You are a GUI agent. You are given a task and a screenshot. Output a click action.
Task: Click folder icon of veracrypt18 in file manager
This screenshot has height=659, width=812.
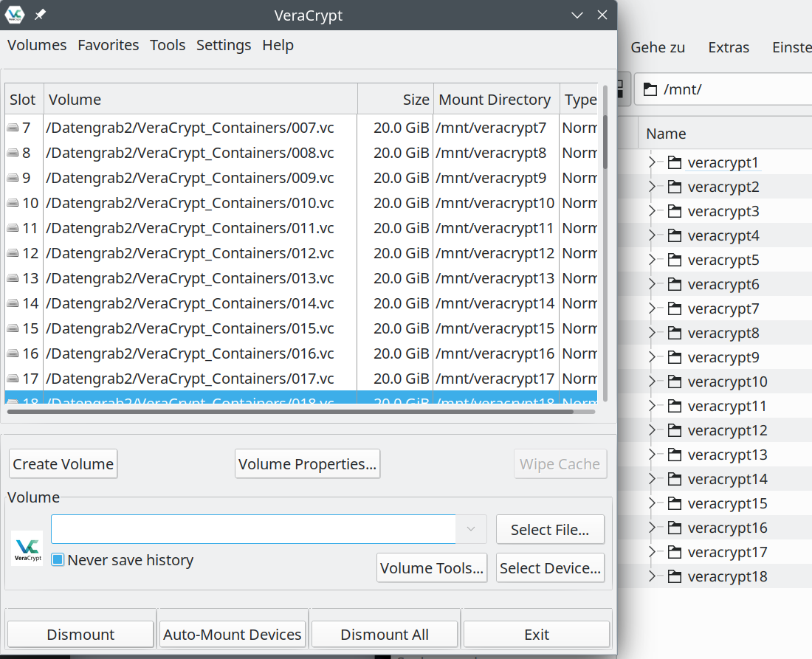(x=674, y=576)
